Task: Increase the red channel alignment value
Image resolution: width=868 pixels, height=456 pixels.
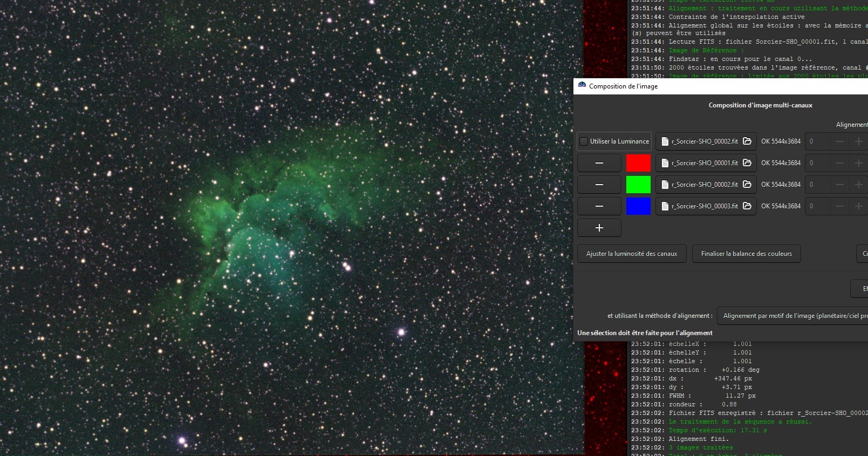Action: coord(858,163)
